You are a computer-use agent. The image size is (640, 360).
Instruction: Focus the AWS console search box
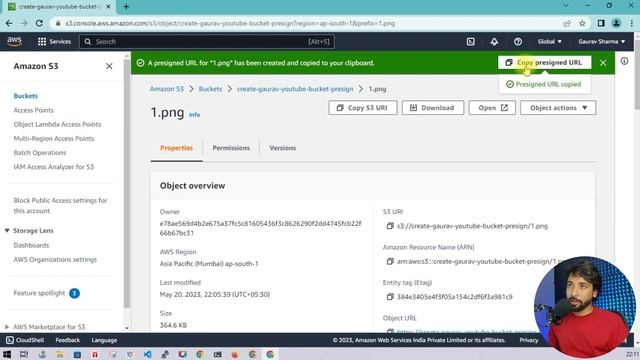pyautogui.click(x=207, y=42)
